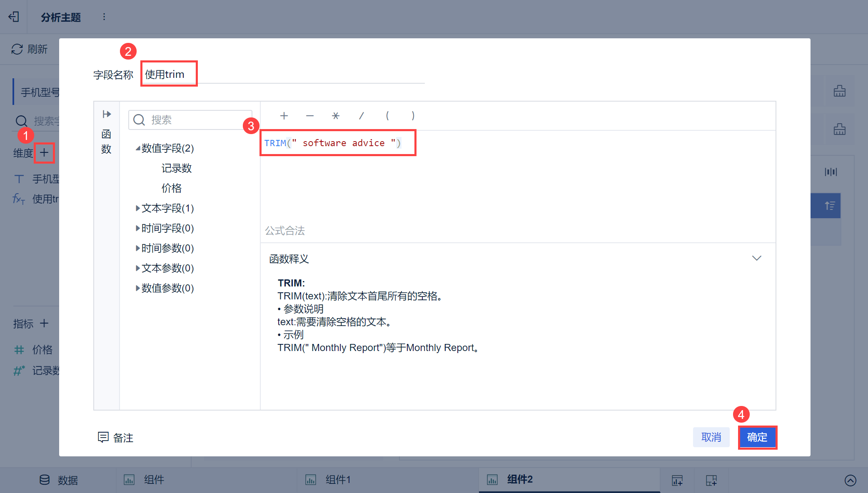868x493 pixels.
Task: Collapse the 函数释义 section with the chevron
Action: (x=756, y=258)
